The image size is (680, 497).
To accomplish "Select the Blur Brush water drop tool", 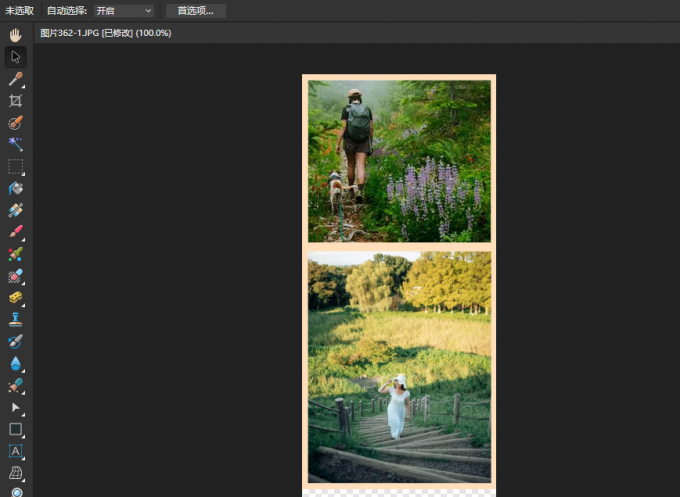I will pos(16,363).
